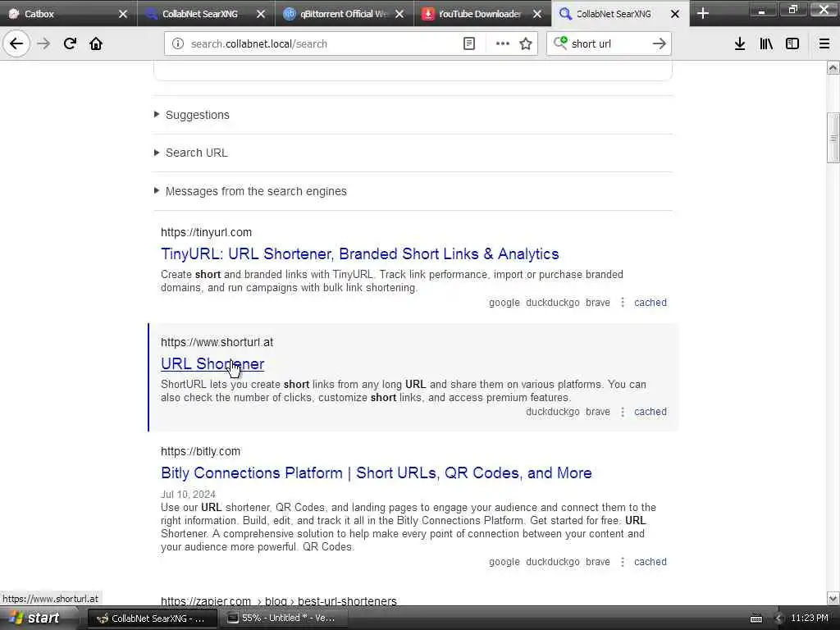Close the first CollabNet SearXNG tab

pyautogui.click(x=261, y=14)
